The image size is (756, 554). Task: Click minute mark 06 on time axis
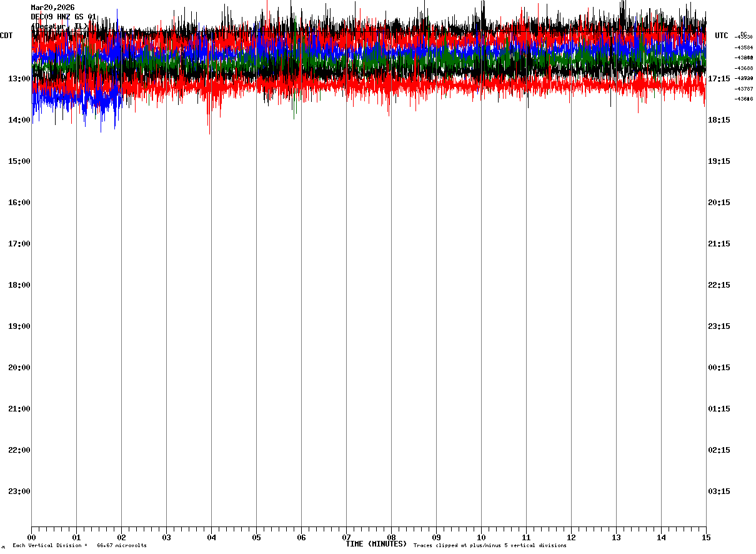[x=301, y=538]
